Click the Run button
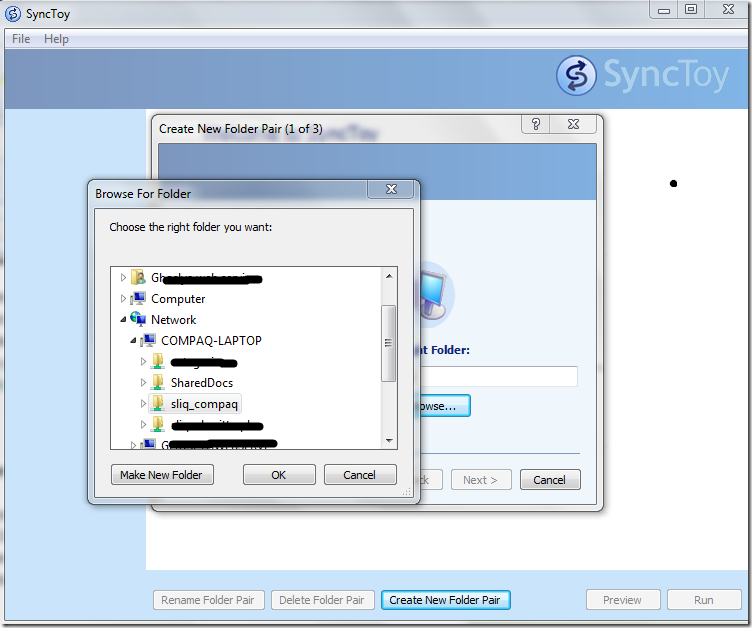Screen dimensions: 752x628 (x=704, y=600)
